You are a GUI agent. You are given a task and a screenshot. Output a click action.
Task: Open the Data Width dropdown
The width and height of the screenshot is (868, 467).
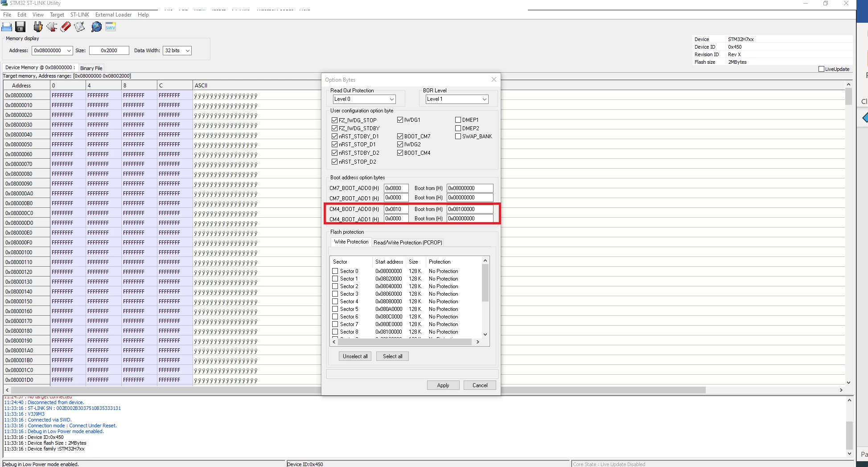[x=177, y=50]
